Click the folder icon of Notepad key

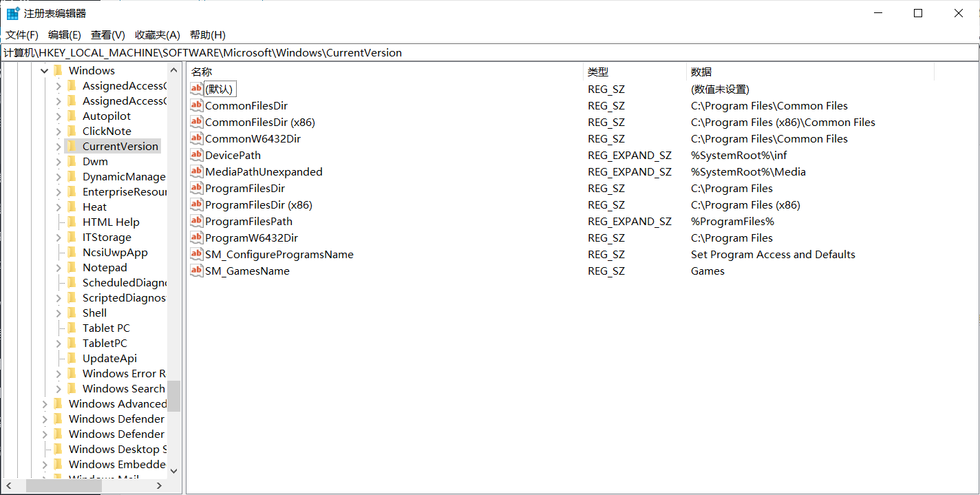pos(72,267)
